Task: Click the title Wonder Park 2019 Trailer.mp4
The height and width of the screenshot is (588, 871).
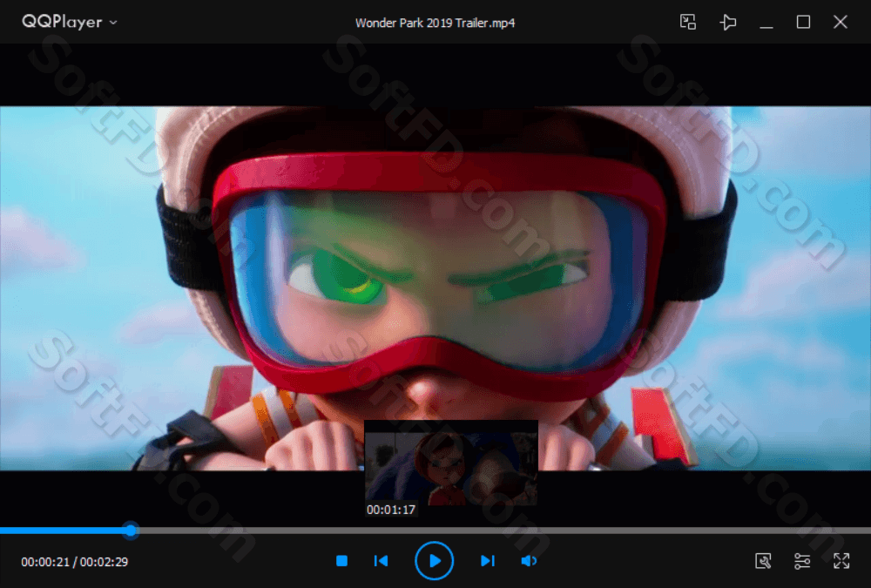Action: click(435, 23)
